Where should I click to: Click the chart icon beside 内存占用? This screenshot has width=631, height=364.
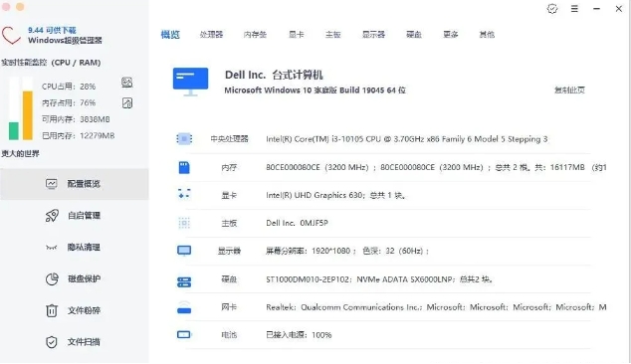[127, 103]
